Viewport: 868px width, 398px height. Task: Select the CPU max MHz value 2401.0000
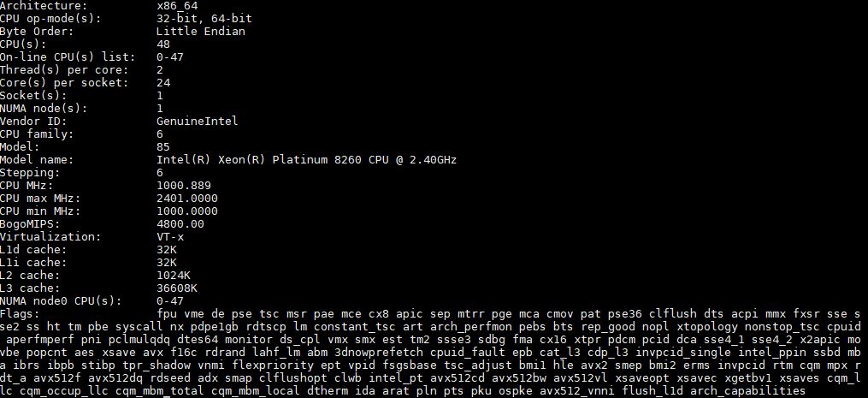point(187,199)
